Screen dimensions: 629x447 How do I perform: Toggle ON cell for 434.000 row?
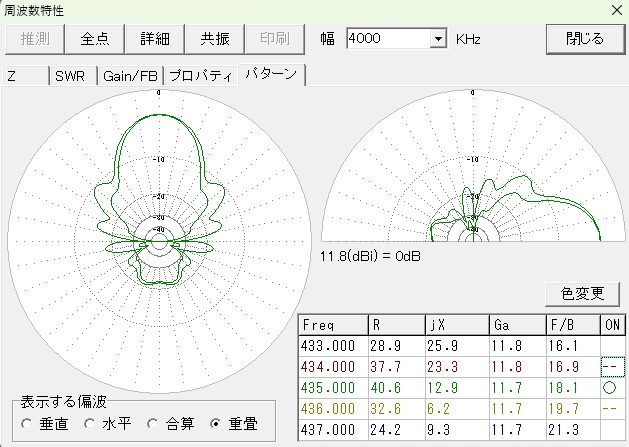pos(612,366)
